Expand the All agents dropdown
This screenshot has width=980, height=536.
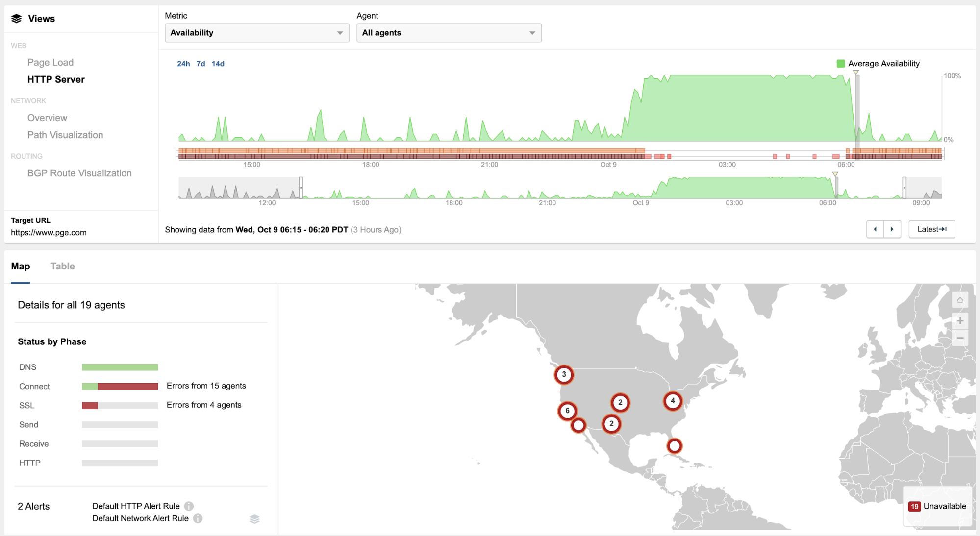[449, 33]
